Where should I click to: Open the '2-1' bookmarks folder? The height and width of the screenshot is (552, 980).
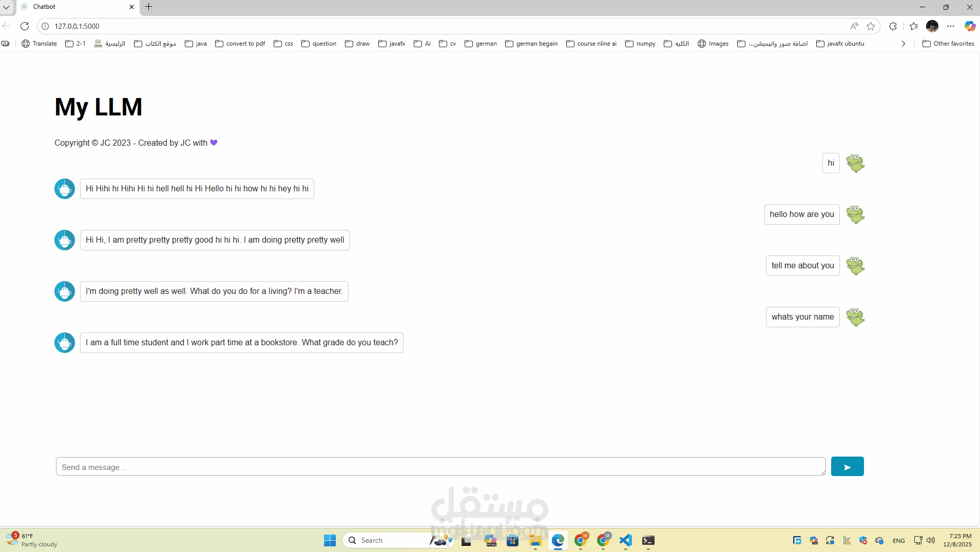[x=75, y=44]
